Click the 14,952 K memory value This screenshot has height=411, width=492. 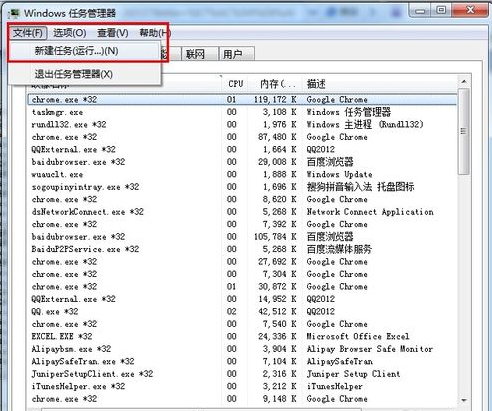point(277,299)
